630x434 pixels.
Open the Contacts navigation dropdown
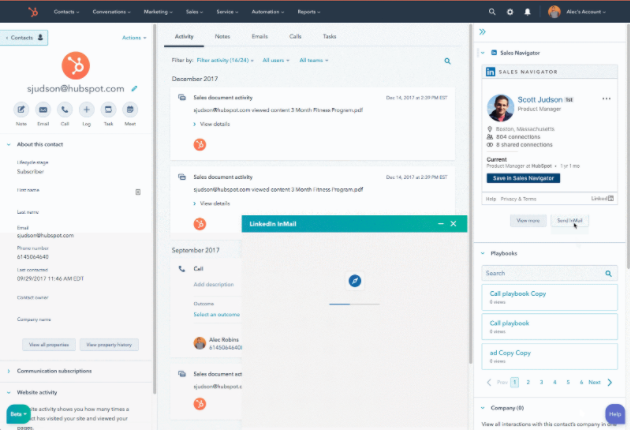point(66,12)
